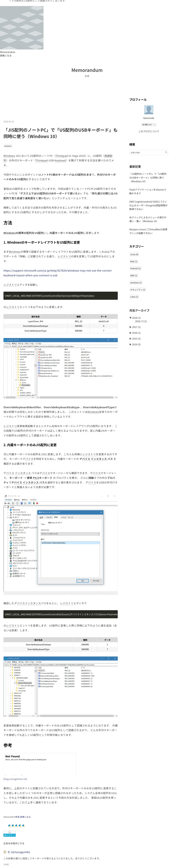The height and width of the screenshot is (868, 174).
Task: Open the このブログについて link
Action: click(149, 131)
